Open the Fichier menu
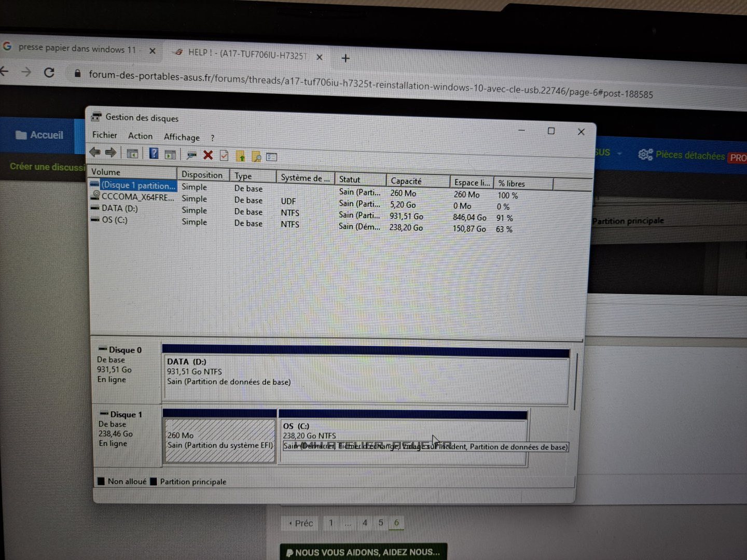 pos(105,135)
